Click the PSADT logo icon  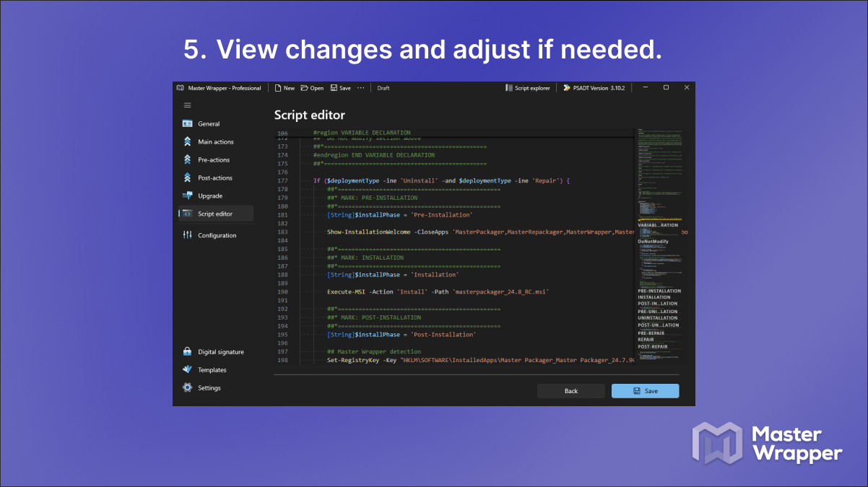(567, 88)
